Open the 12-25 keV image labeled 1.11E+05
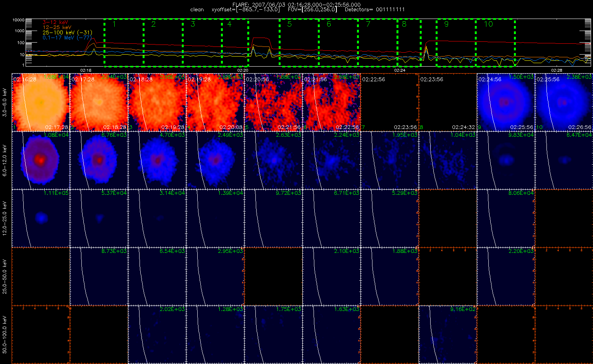 (41, 218)
